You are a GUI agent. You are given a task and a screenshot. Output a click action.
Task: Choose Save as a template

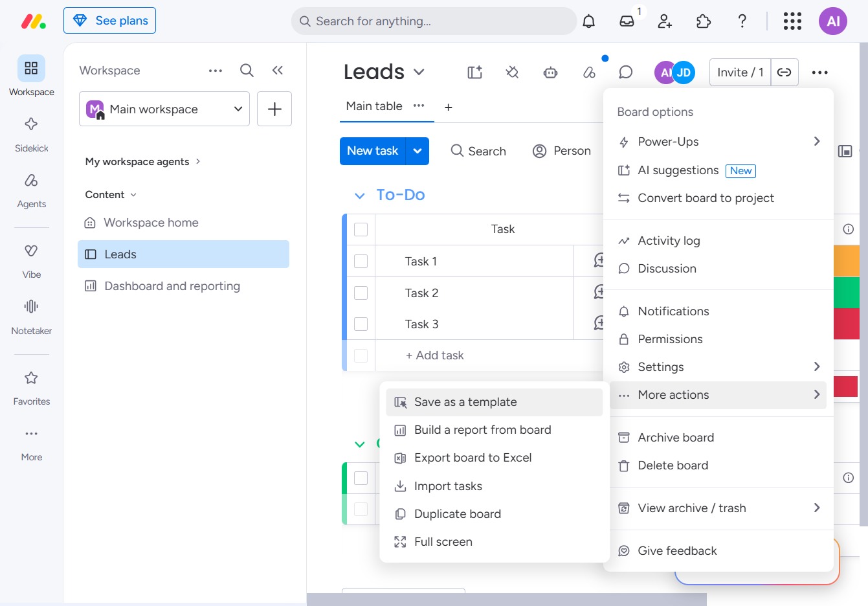coord(495,402)
